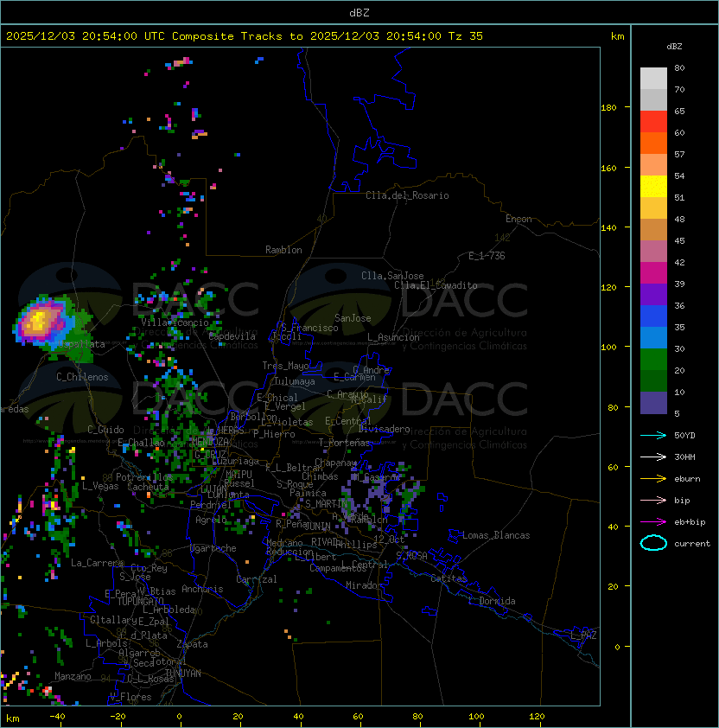Click the '-40' km tick on horizontal axis

[57, 717]
